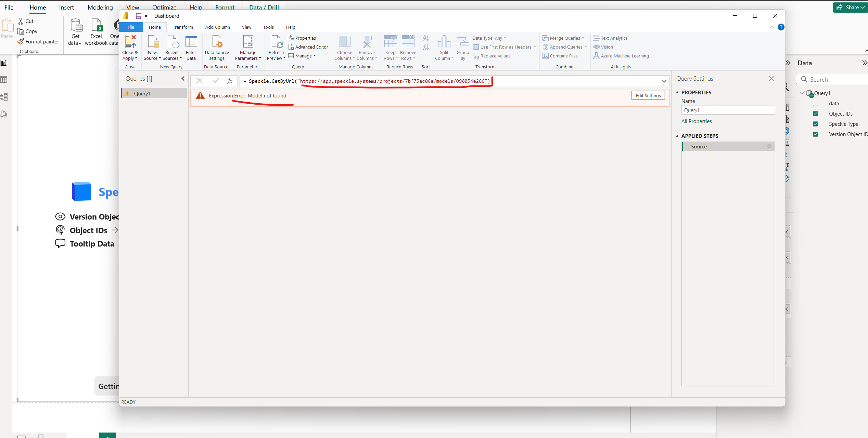Open Use First Row as Headers dropdown
Image resolution: width=868 pixels, height=438 pixels.
tap(505, 47)
